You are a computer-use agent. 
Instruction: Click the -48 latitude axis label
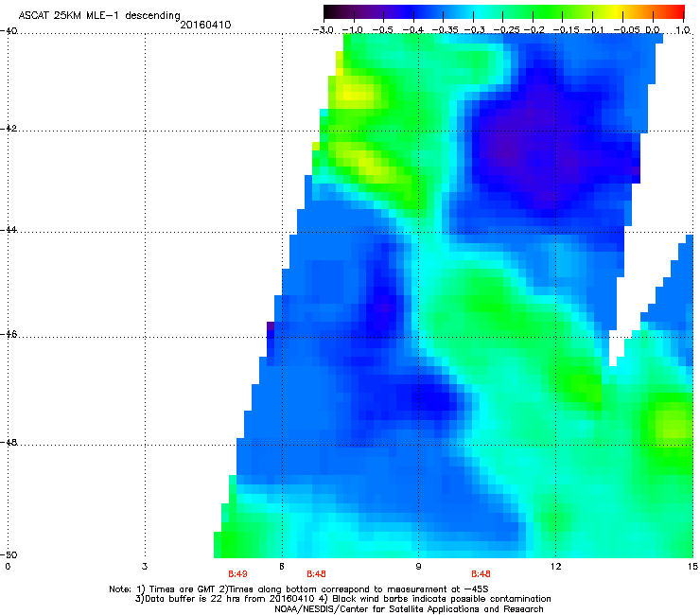click(x=9, y=442)
